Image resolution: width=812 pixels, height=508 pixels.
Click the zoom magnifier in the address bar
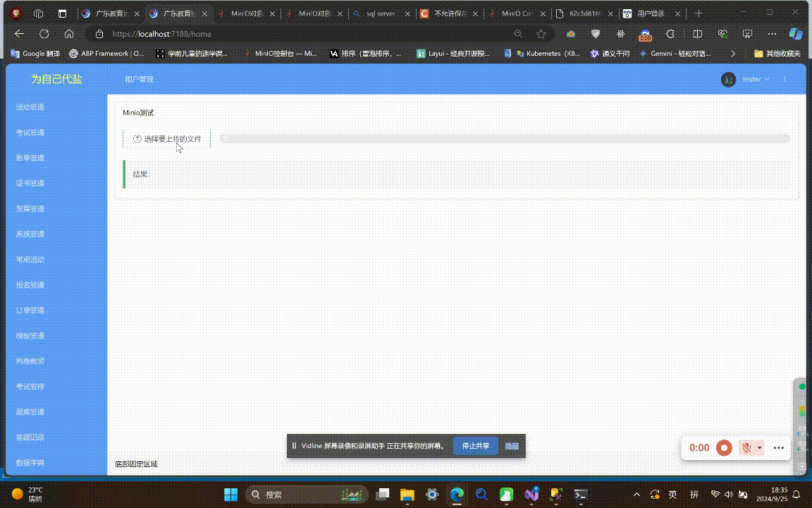[x=518, y=34]
